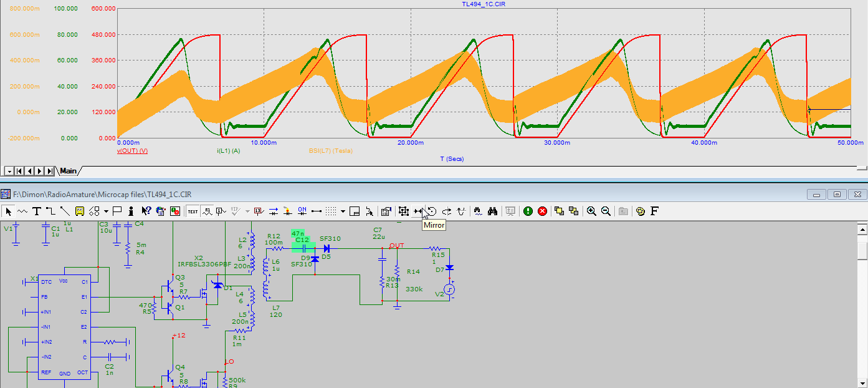This screenshot has height=388, width=868.
Task: Toggle grid text display with TEXT button
Action: (x=193, y=211)
